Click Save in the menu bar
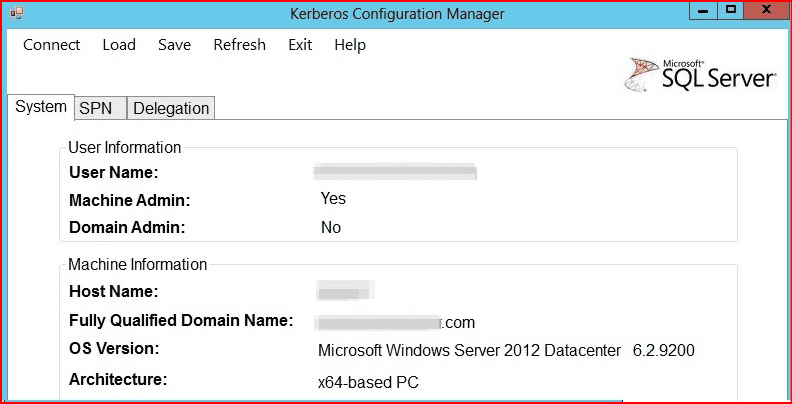Screen dimensions: 792x404 [x=174, y=45]
